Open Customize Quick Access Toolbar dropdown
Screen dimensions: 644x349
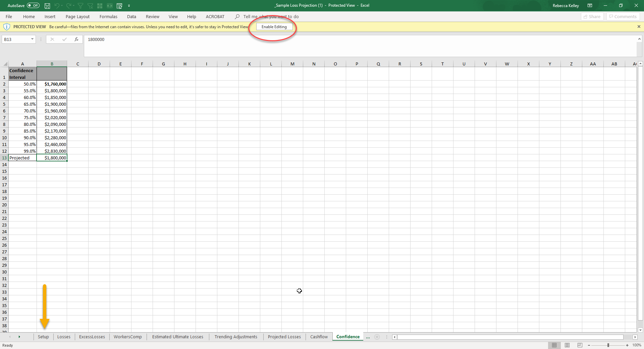click(x=129, y=6)
